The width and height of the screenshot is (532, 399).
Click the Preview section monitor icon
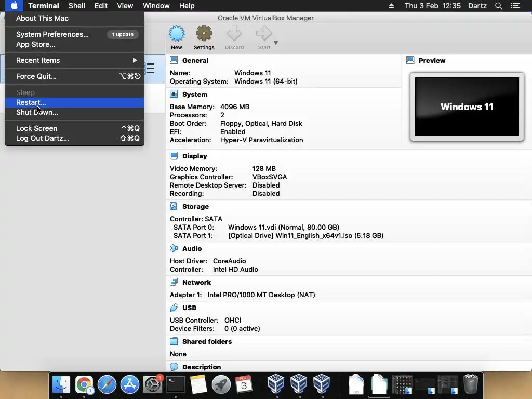[x=410, y=60]
